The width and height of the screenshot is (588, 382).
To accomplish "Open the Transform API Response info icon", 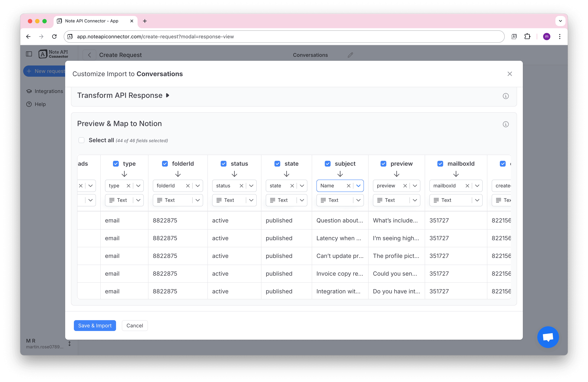I will click(x=505, y=96).
